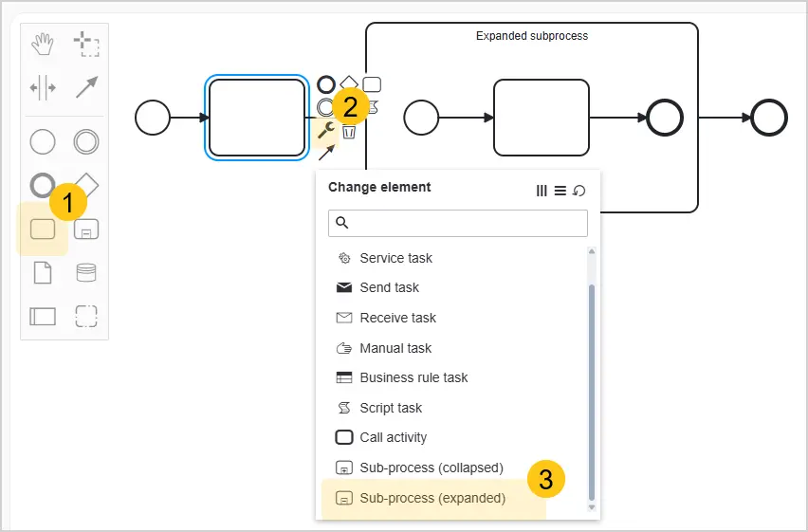Pick the intermediate event from palette
The height and width of the screenshot is (532, 808).
(86, 141)
